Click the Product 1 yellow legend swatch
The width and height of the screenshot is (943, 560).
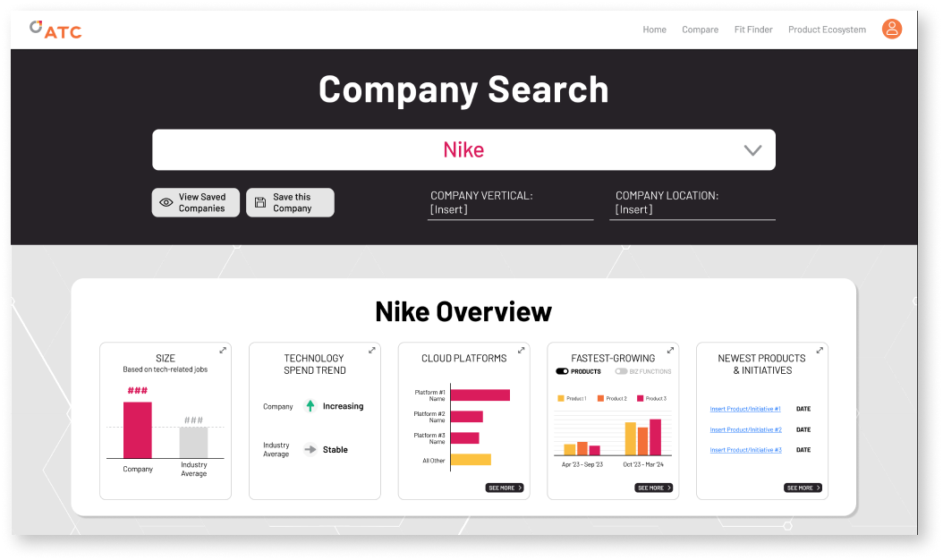tap(560, 398)
